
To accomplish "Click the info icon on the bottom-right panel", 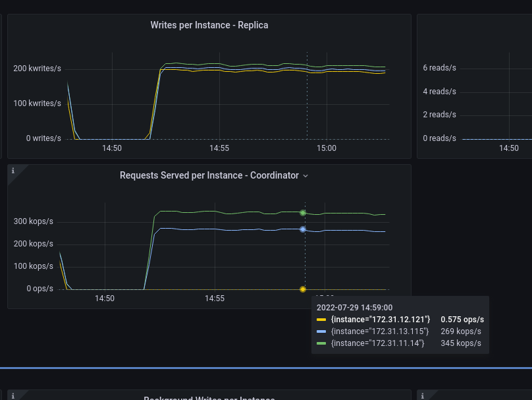I will (x=422, y=394).
